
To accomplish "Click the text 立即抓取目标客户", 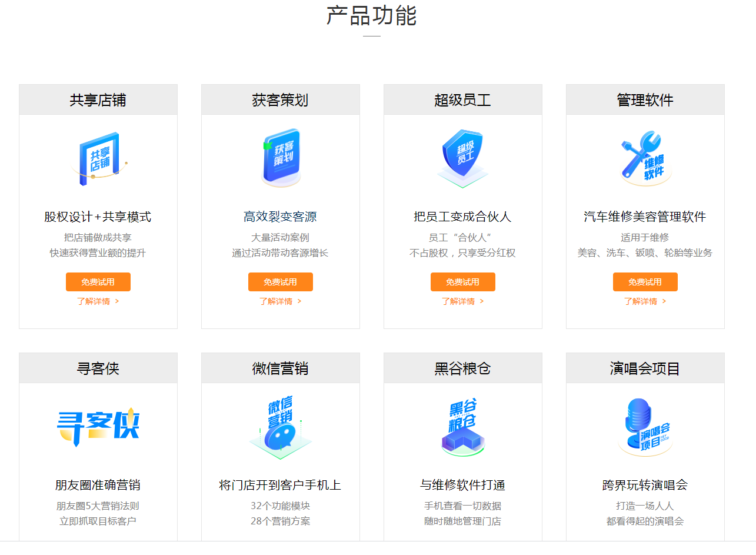I will 98,521.
